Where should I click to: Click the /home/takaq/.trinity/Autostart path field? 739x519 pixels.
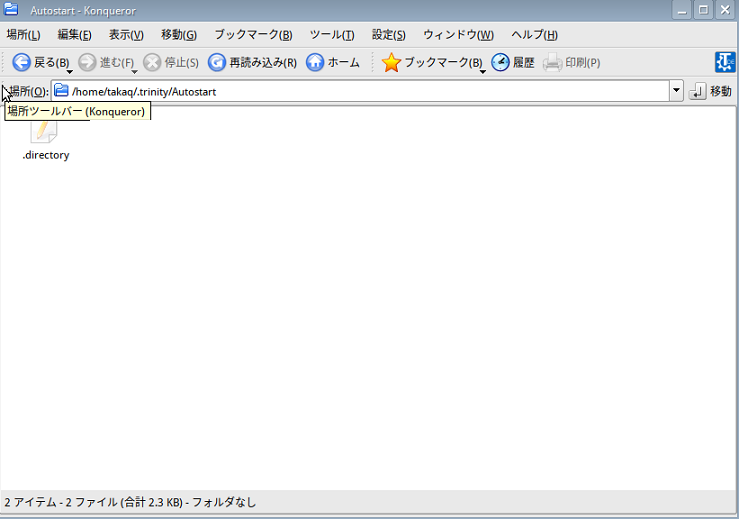tap(361, 91)
